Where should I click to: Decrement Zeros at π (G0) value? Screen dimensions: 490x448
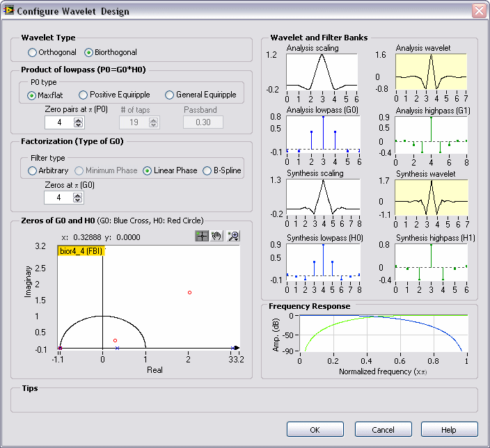78,201
